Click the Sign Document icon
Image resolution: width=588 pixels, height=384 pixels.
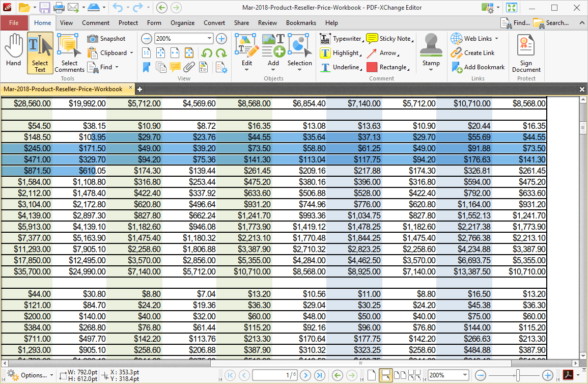pos(526,52)
